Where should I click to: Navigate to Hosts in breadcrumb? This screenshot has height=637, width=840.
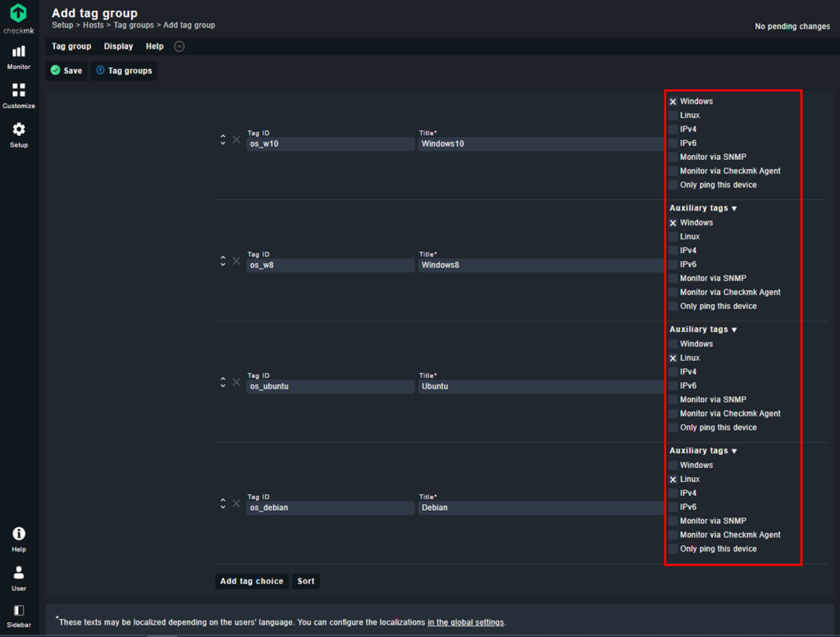(x=94, y=25)
